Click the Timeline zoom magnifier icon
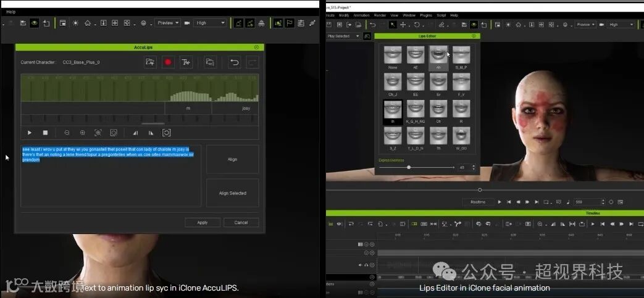The height and width of the screenshot is (298, 644). [540, 224]
